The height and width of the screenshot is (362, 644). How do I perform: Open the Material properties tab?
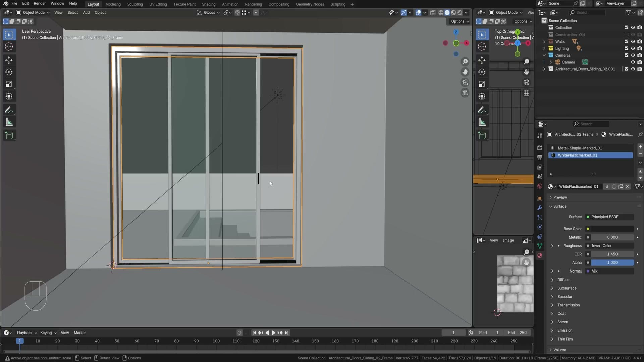(540, 256)
